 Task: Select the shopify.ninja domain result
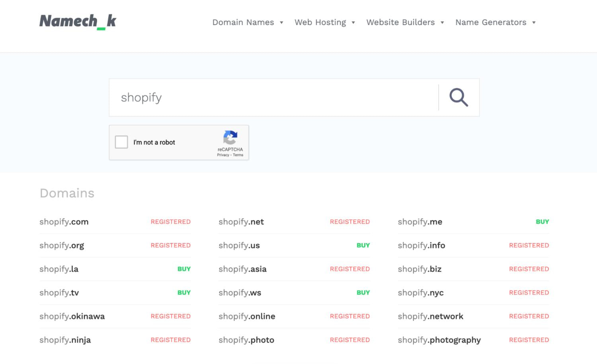tap(65, 340)
